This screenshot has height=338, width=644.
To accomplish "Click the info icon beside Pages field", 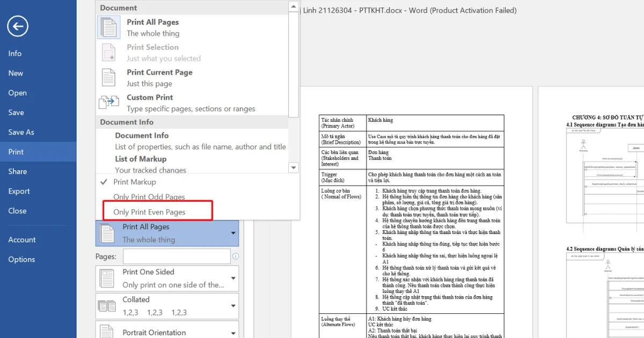I will point(235,256).
